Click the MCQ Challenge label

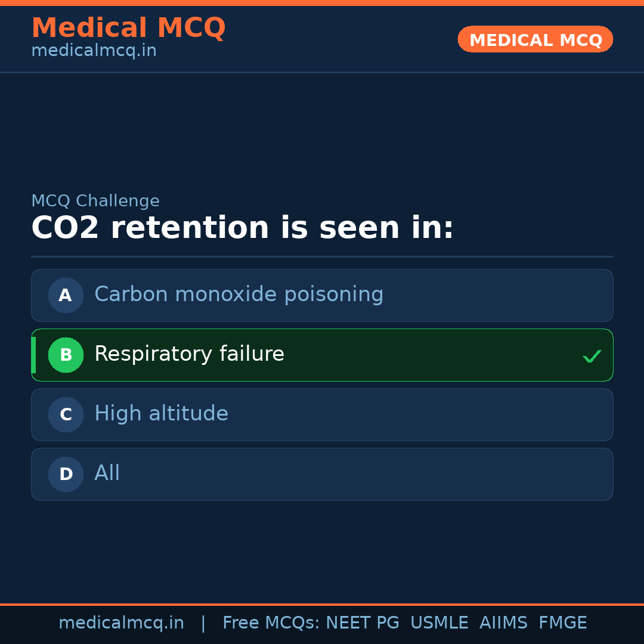click(95, 201)
